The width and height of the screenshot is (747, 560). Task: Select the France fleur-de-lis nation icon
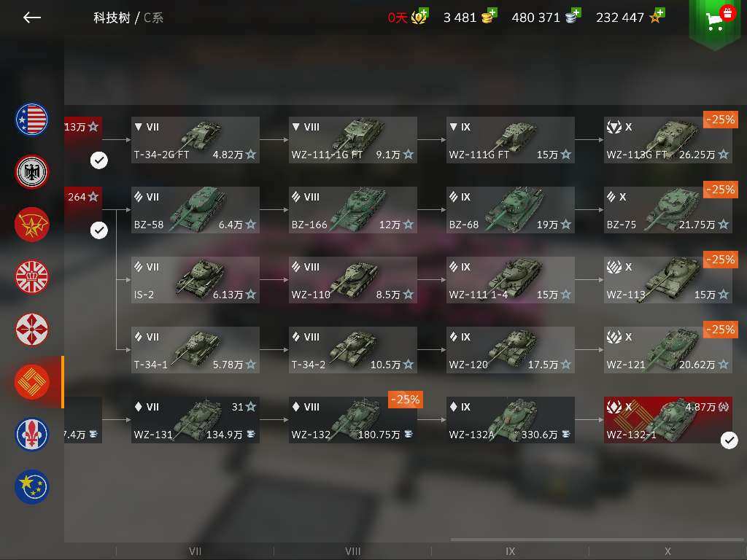point(31,434)
